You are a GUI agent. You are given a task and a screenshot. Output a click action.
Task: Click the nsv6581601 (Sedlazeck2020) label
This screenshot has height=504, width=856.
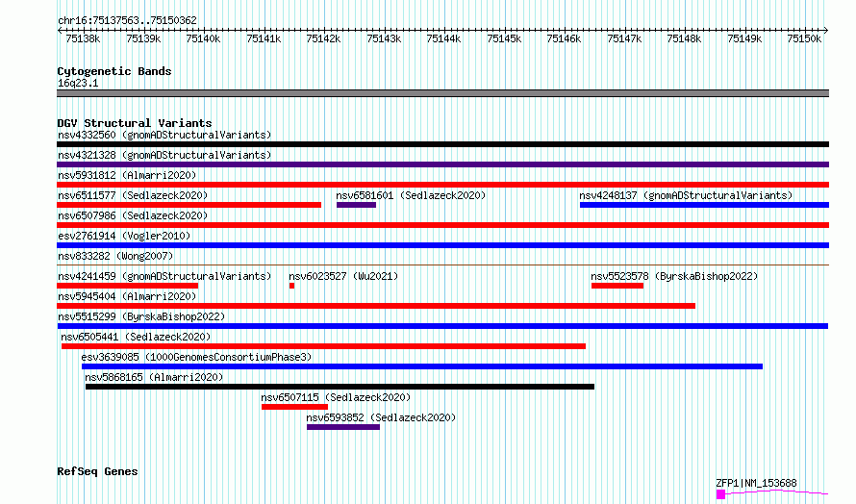tap(411, 195)
